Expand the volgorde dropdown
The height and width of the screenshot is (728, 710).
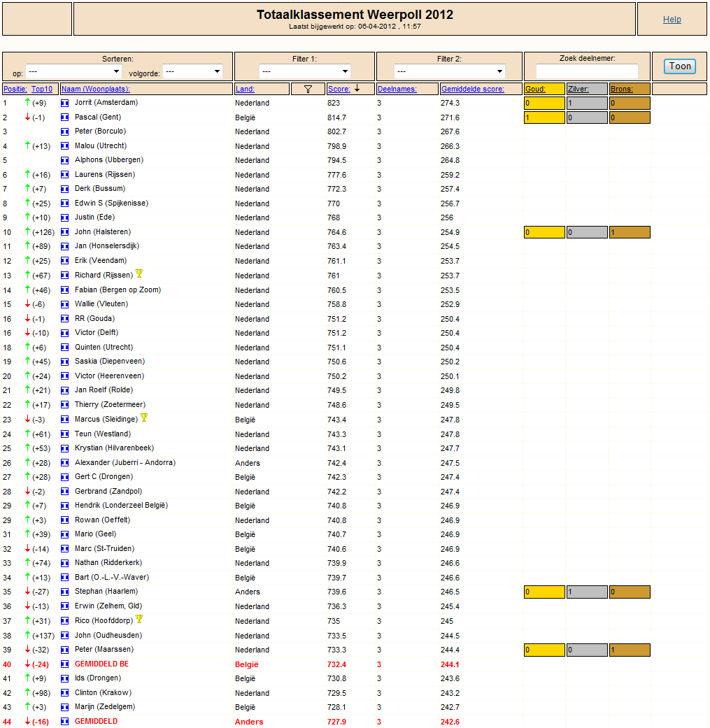pos(192,71)
